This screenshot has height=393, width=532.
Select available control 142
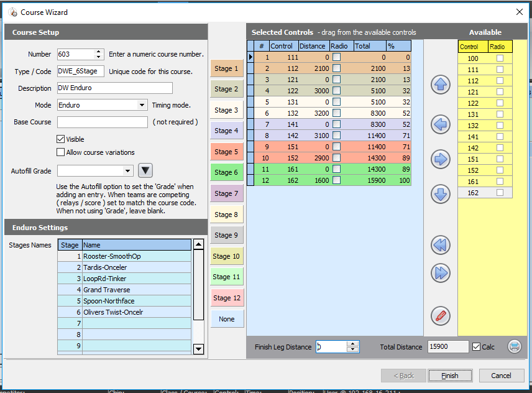coord(473,148)
